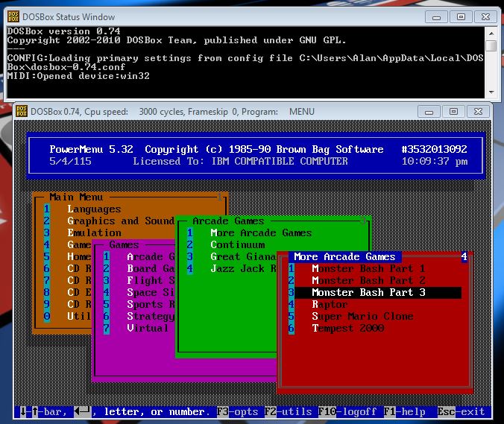
Task: Launch Tempest 2000
Action: pyautogui.click(x=347, y=328)
